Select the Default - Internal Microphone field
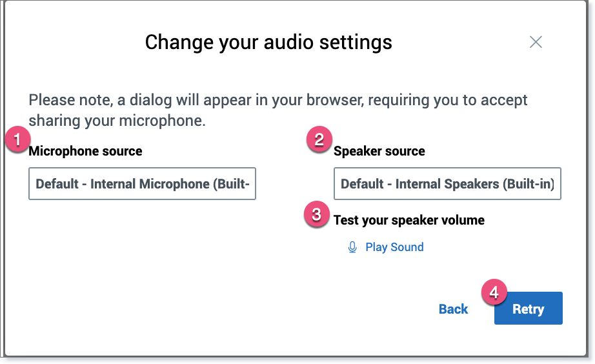 (142, 184)
